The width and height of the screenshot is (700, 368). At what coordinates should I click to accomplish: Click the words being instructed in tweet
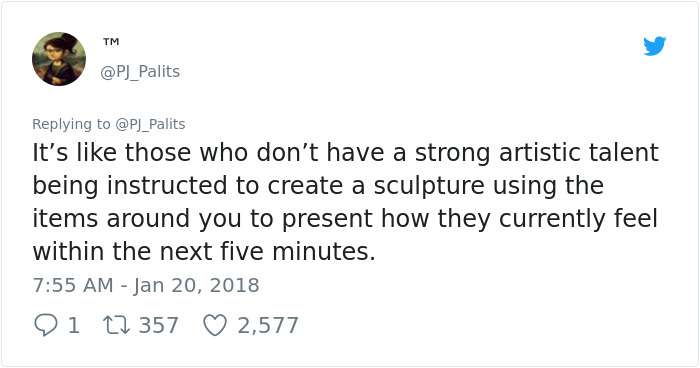coord(130,185)
